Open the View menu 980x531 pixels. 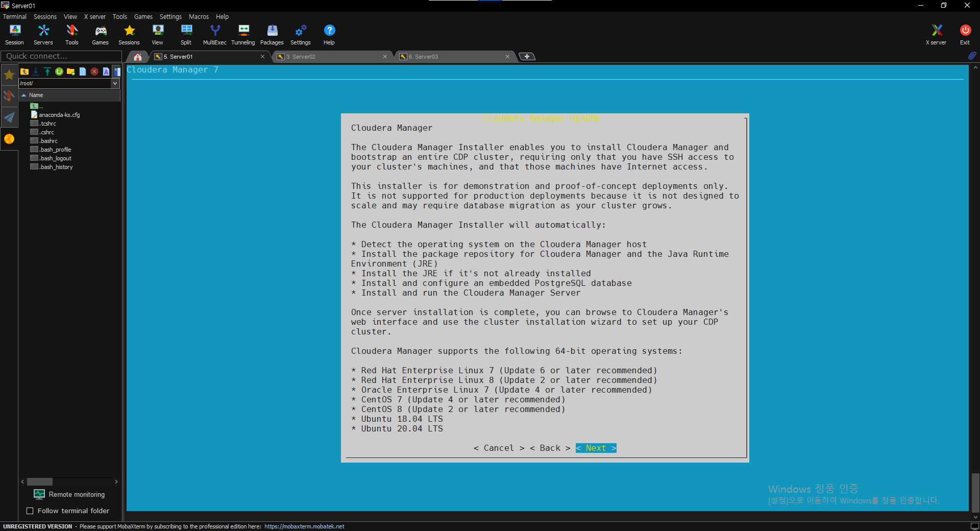(x=70, y=17)
